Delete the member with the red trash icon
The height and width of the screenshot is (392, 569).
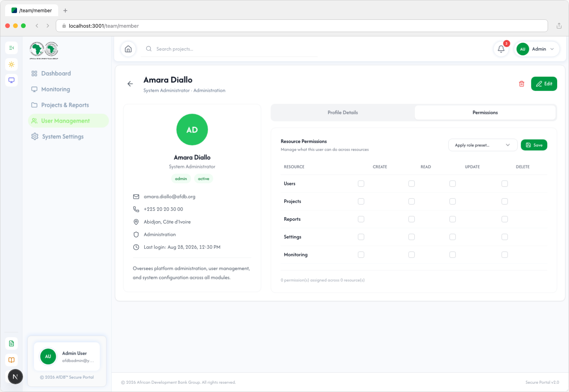click(522, 84)
